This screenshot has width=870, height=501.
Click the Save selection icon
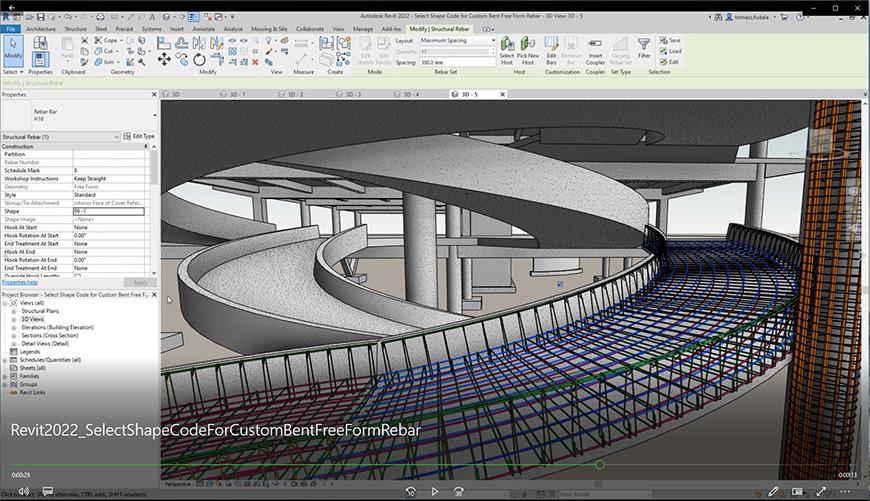670,41
